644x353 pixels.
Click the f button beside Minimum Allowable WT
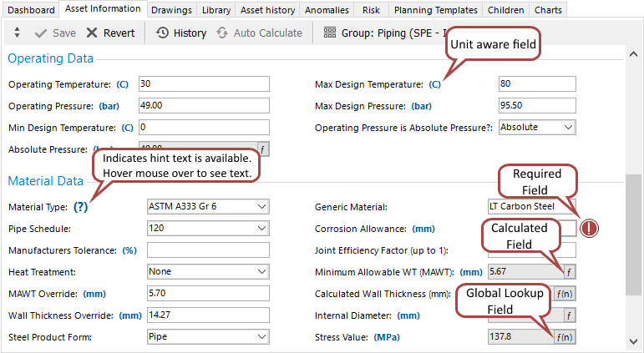(x=569, y=272)
